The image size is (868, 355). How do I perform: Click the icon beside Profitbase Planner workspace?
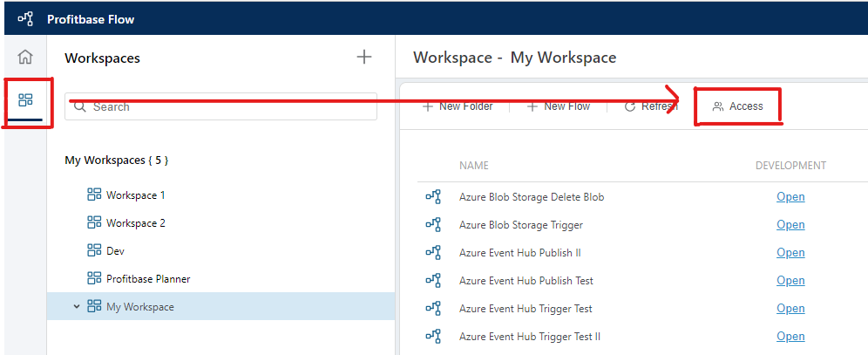[95, 279]
